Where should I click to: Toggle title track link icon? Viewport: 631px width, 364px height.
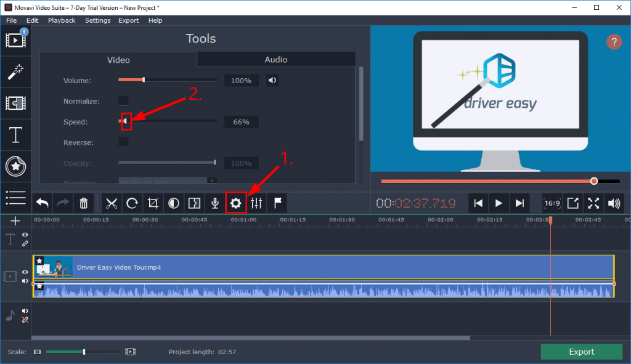pyautogui.click(x=25, y=243)
